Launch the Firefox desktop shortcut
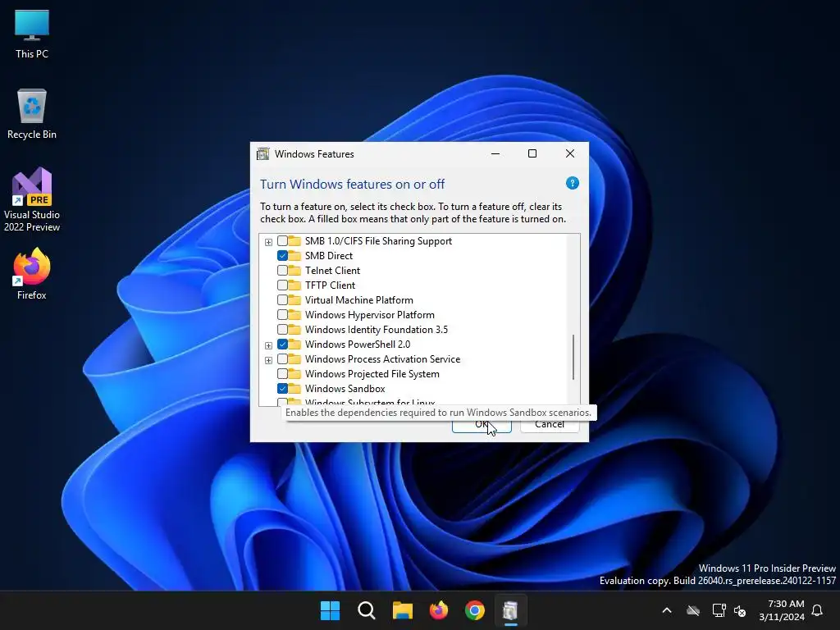The height and width of the screenshot is (630, 840). (x=32, y=274)
